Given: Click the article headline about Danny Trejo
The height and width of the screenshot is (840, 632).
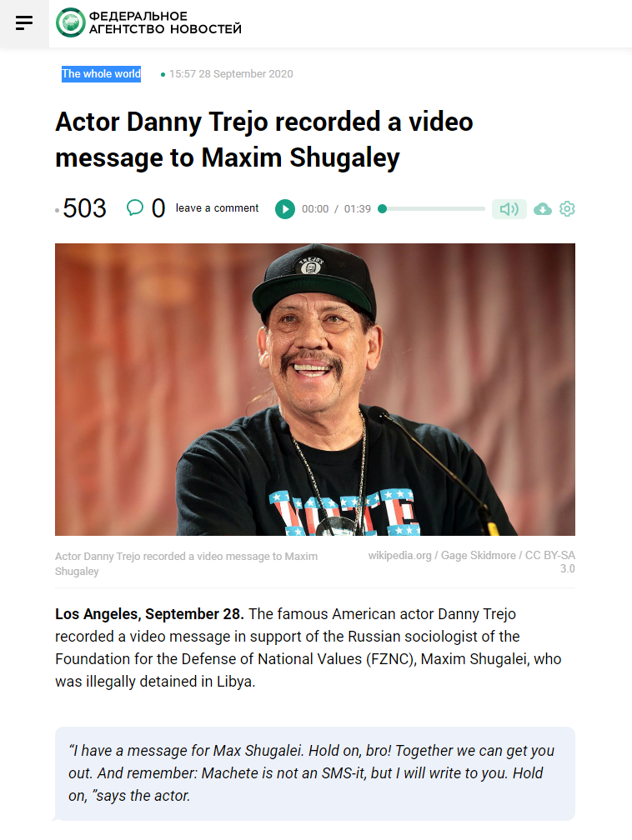Looking at the screenshot, I should coord(264,139).
